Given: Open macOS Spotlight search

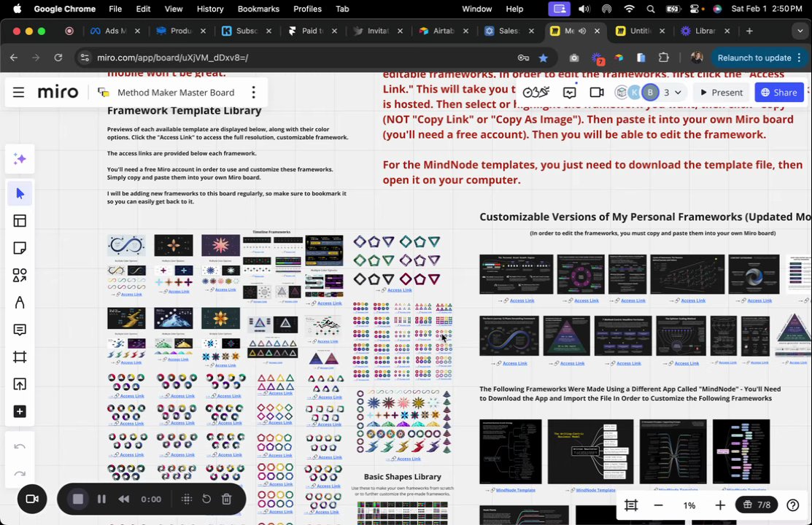Looking at the screenshot, I should (651, 9).
